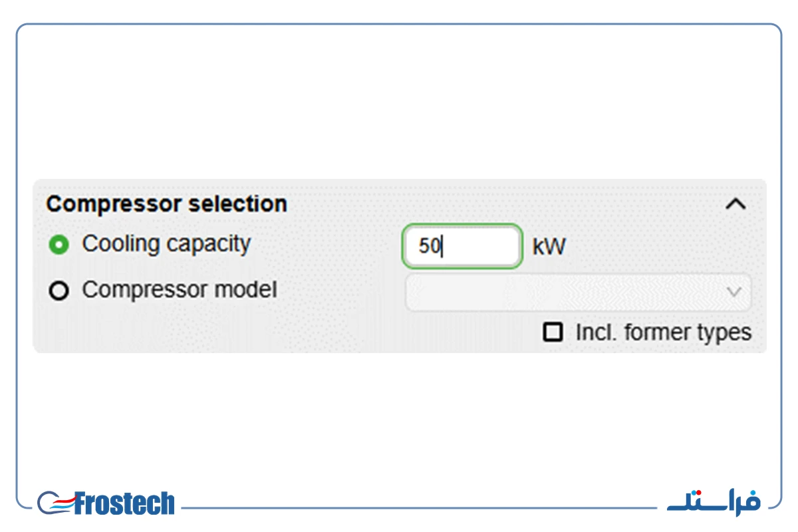Click the Frostech wordmark text
Viewport: 798px width, 532px height.
(x=124, y=503)
